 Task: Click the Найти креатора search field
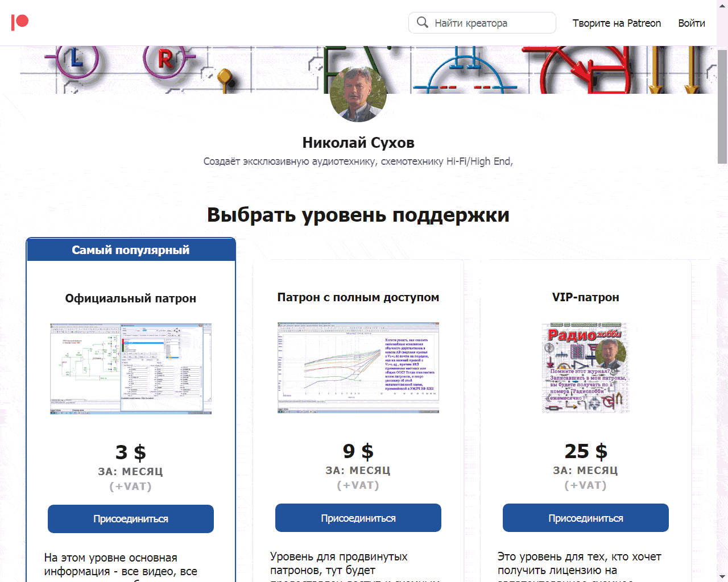tap(489, 23)
